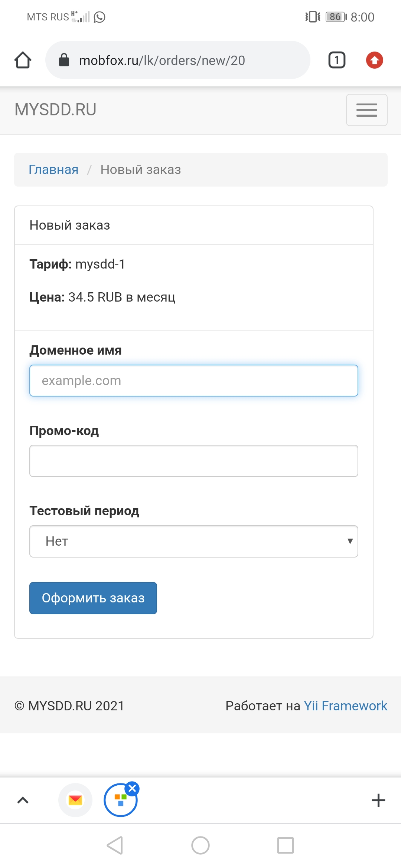Tap the red update arrow icon

tap(374, 60)
